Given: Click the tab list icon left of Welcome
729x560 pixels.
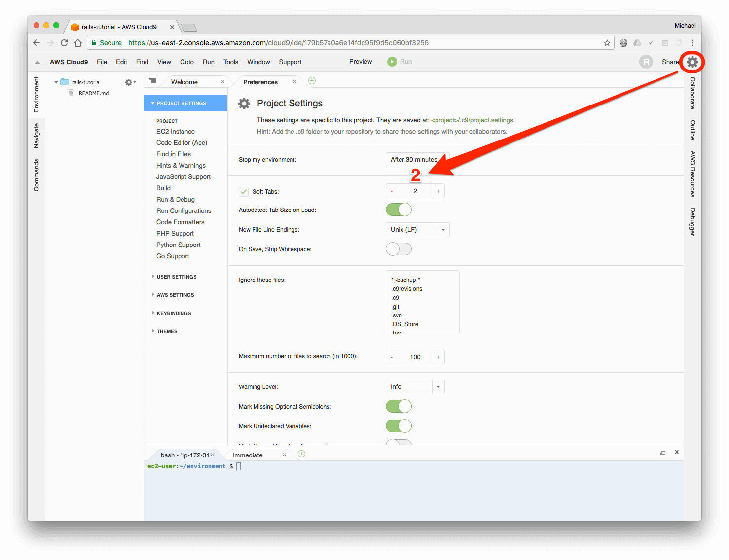Looking at the screenshot, I should pos(153,81).
